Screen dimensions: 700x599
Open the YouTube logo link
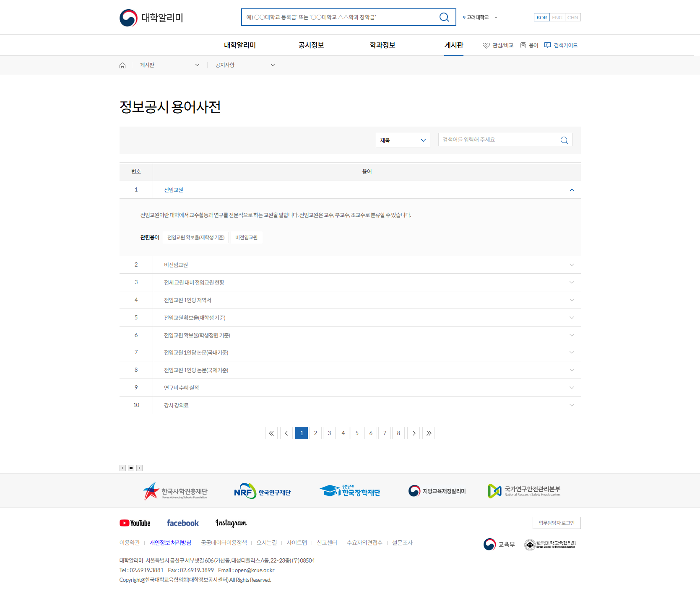(135, 523)
